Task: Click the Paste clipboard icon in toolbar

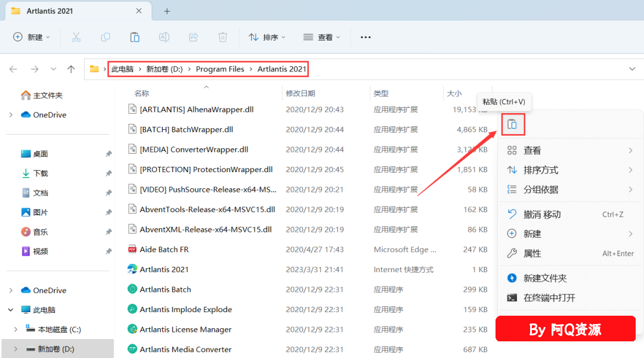Action: pos(135,38)
